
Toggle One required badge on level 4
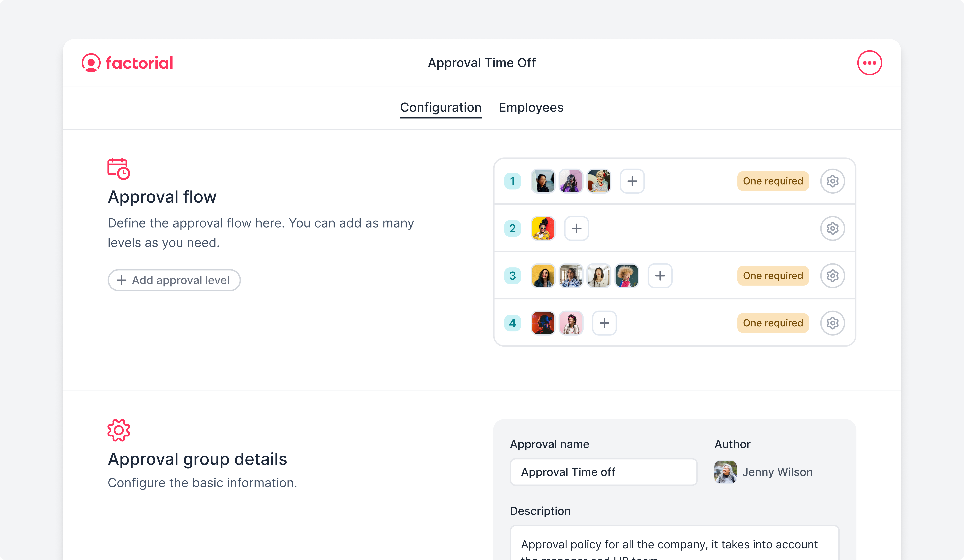pyautogui.click(x=773, y=323)
